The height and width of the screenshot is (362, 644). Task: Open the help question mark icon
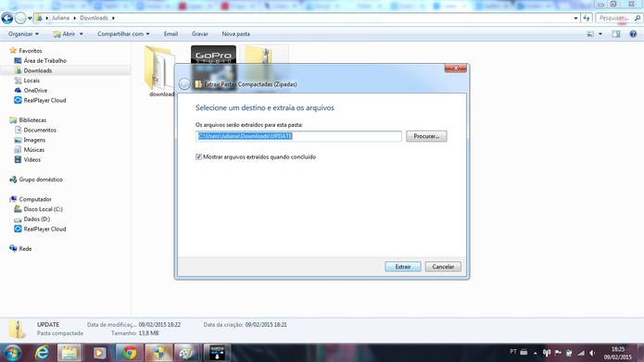[633, 34]
